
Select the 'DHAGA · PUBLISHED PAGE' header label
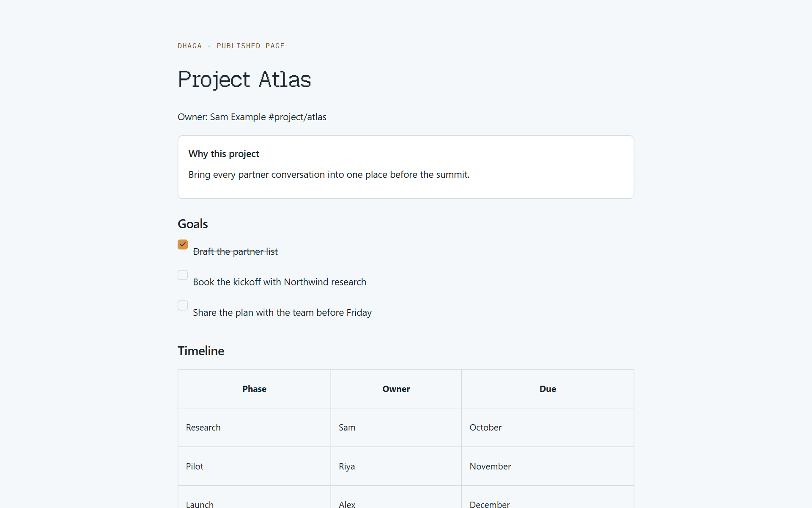[x=231, y=46]
